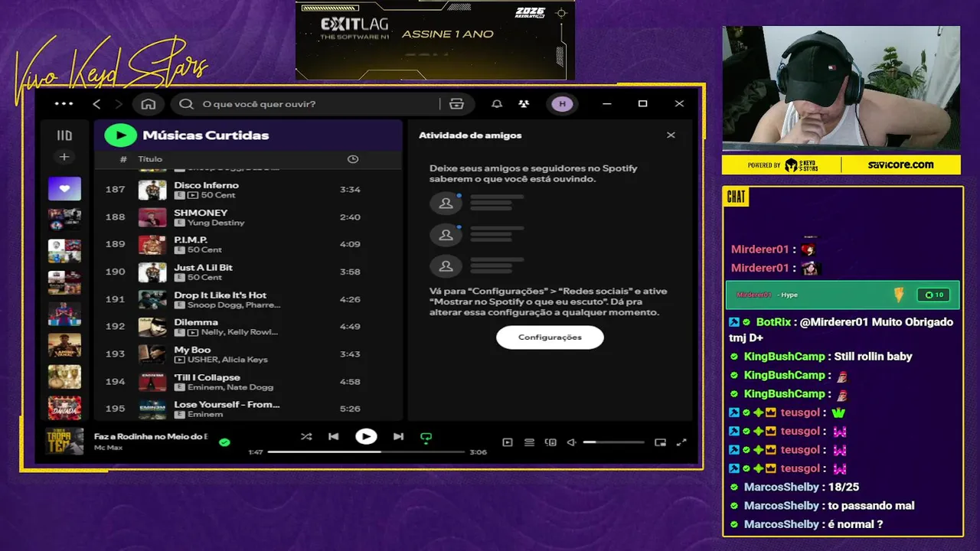Toggle the green liked checkmark for current track
Screen dimensions: 980x551
[224, 442]
